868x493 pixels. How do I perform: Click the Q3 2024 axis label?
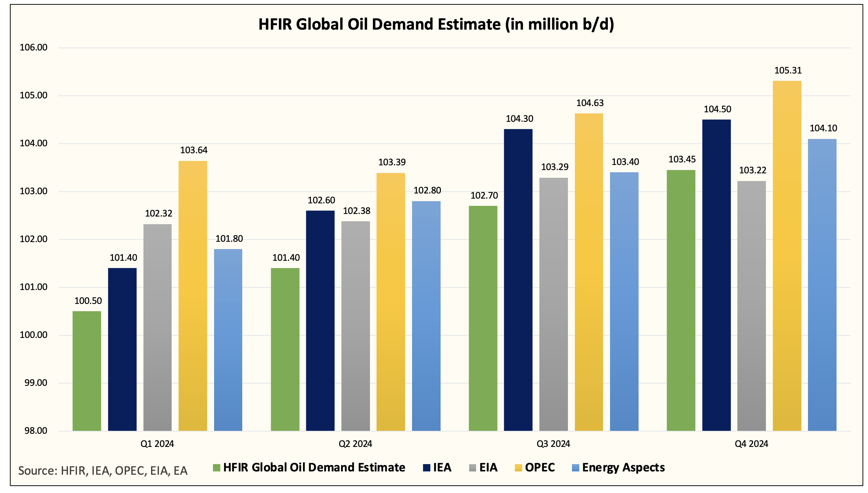tap(553, 444)
